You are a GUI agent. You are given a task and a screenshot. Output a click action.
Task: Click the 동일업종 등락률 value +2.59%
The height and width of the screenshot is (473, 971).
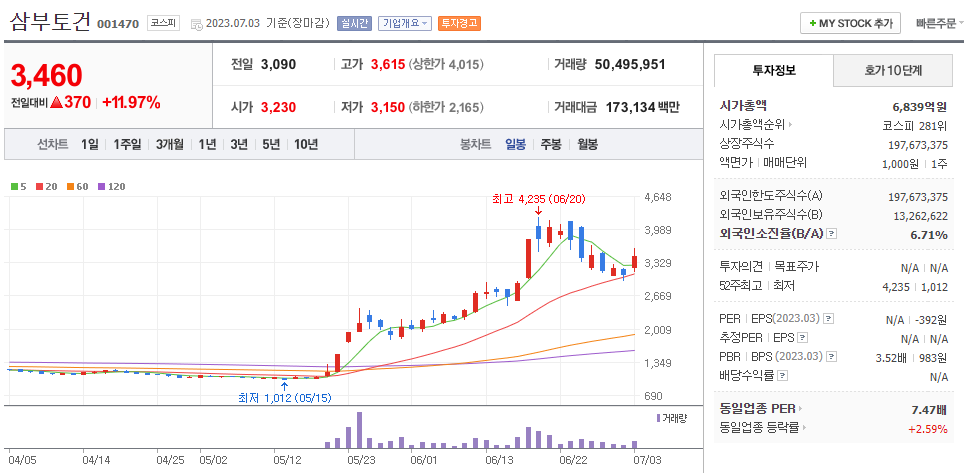928,428
